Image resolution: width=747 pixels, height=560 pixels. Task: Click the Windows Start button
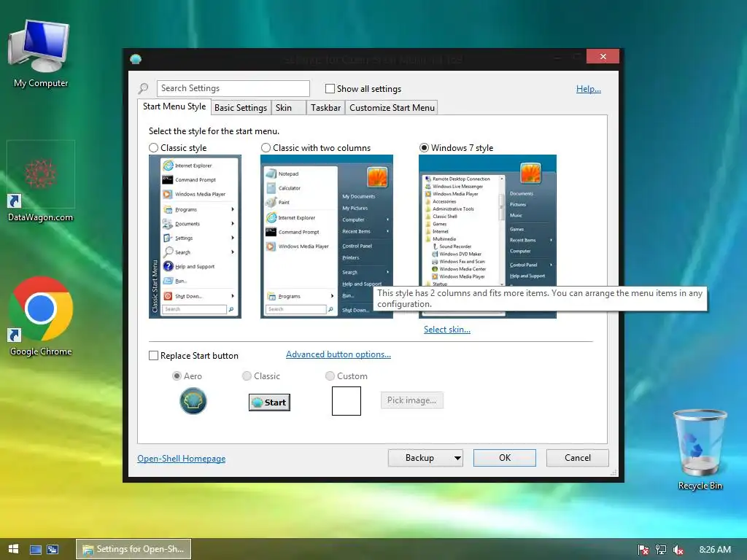(x=13, y=549)
